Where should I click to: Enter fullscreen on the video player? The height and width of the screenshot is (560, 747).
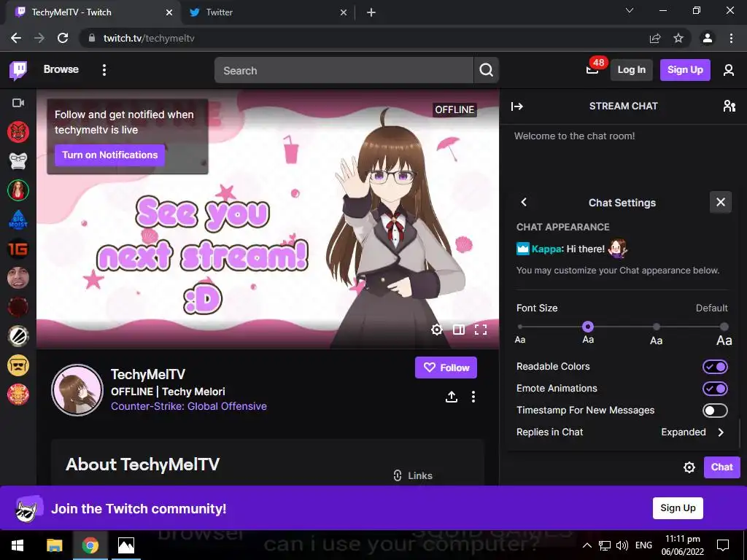pyautogui.click(x=481, y=330)
